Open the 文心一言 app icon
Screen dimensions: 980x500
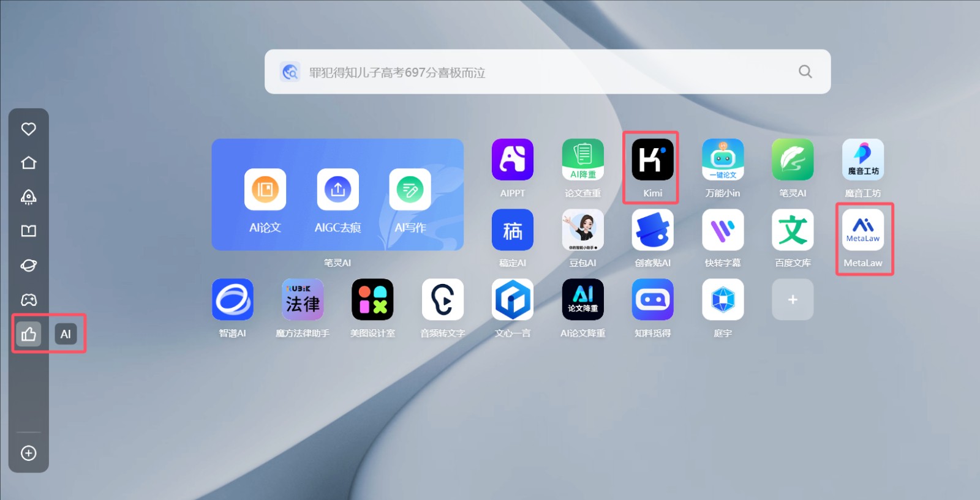[513, 299]
